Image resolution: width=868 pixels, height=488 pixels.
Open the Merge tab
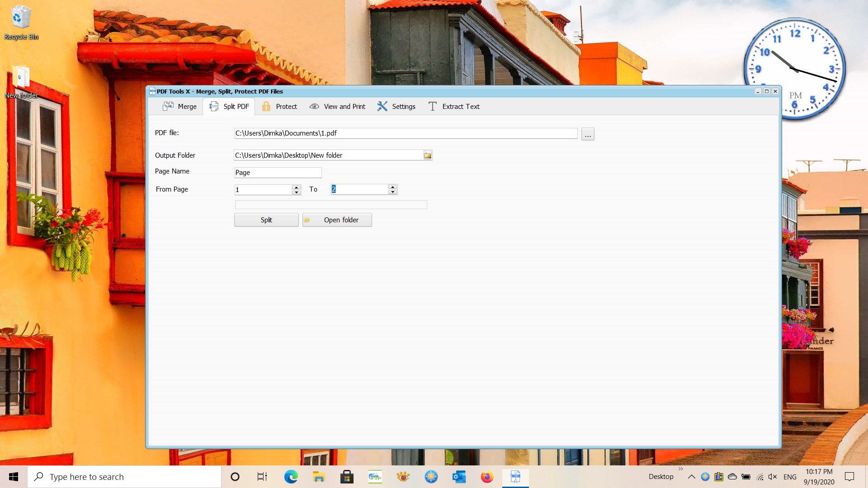pos(180,107)
